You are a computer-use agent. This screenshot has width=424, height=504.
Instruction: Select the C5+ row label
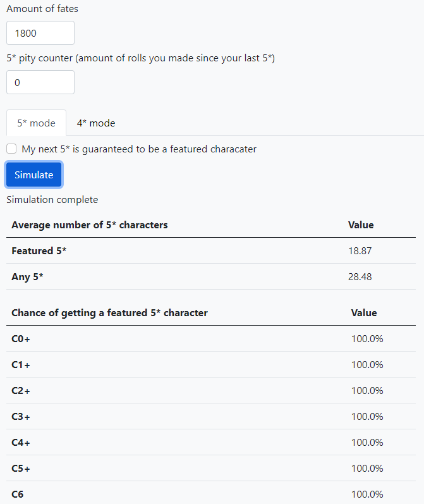tap(21, 469)
